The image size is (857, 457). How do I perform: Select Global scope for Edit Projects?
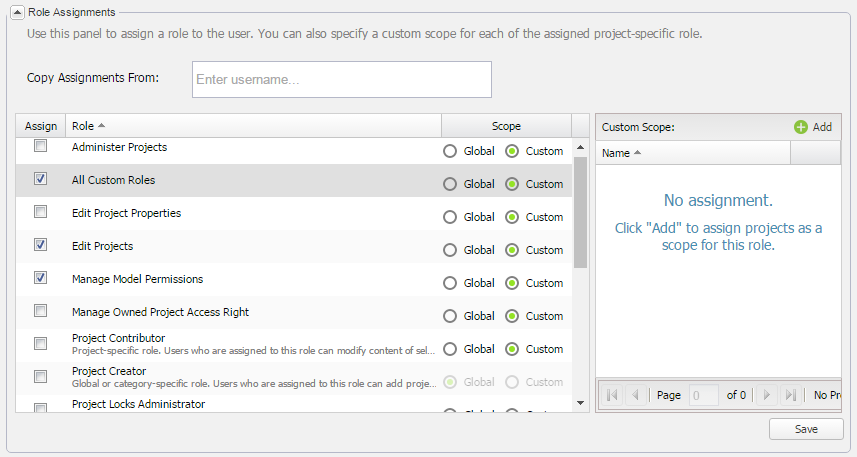point(450,250)
